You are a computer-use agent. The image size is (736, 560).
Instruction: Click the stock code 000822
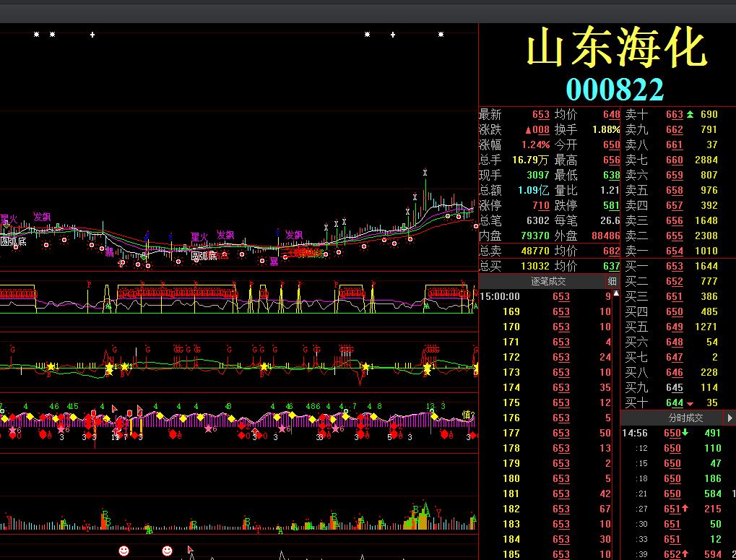pos(615,89)
